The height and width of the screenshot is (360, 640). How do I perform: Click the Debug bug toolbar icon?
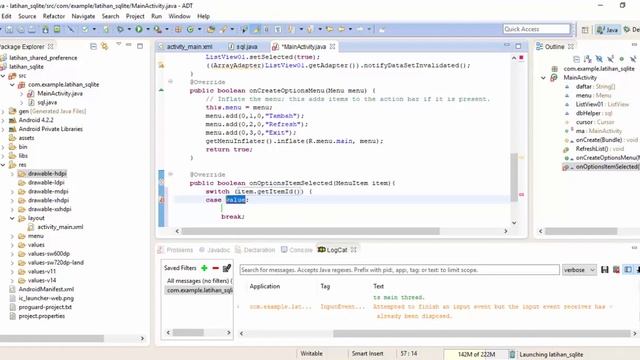(120, 29)
